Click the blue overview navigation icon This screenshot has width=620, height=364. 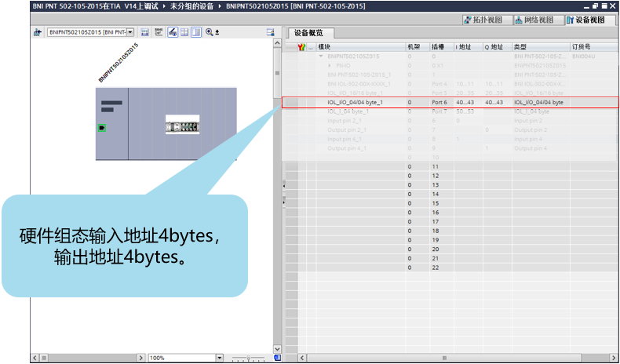[x=277, y=357]
